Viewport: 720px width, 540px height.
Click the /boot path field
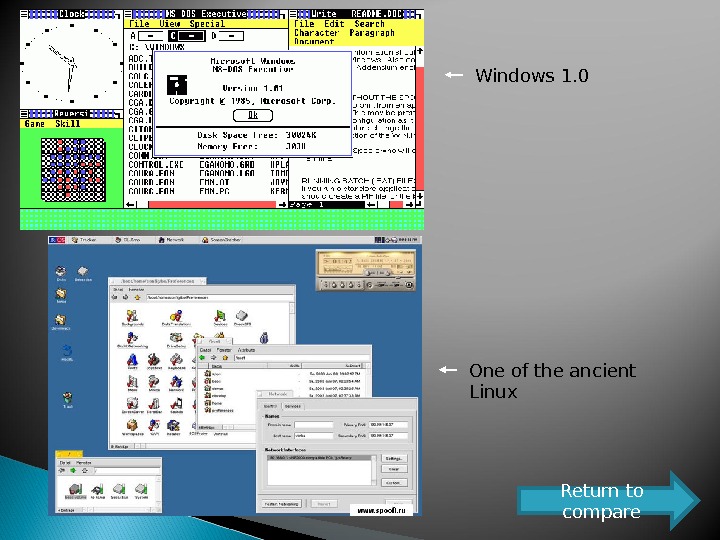click(301, 358)
